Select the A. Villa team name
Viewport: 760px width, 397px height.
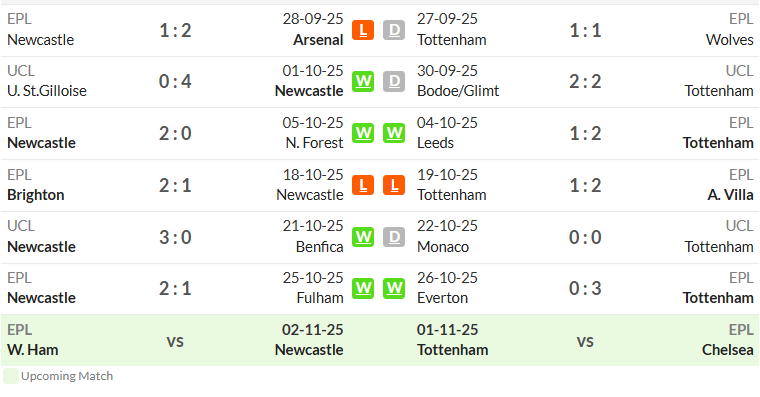point(730,195)
